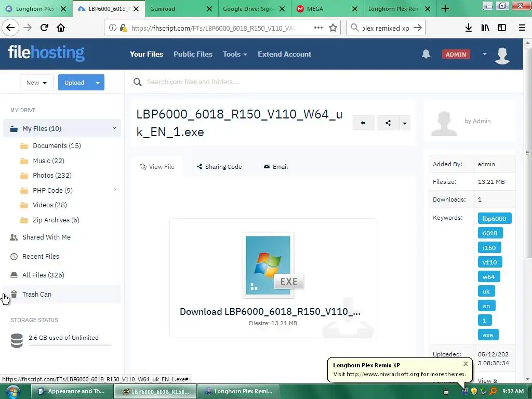
Task: Open the Photos (232) folder
Action: (52, 176)
